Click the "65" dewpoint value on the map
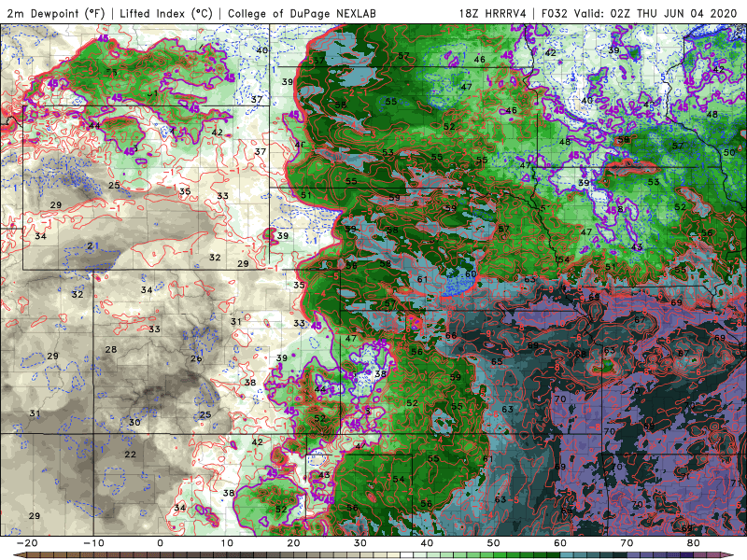The width and height of the screenshot is (747, 560). [x=497, y=361]
